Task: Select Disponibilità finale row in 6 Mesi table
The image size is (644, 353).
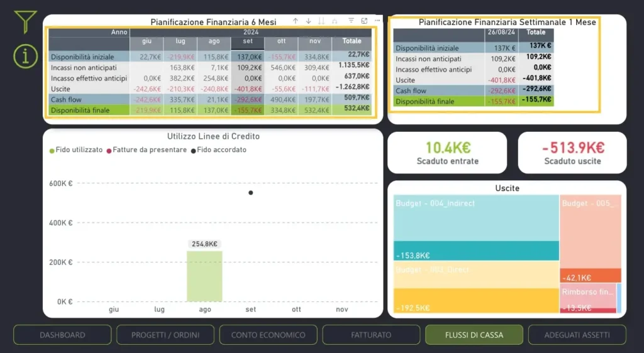Action: (x=210, y=110)
